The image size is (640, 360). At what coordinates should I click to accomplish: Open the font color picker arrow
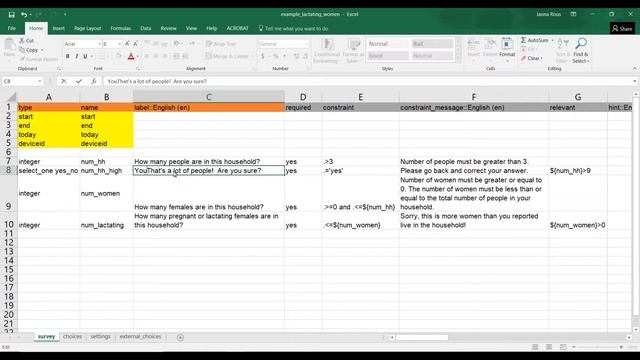tap(138, 56)
